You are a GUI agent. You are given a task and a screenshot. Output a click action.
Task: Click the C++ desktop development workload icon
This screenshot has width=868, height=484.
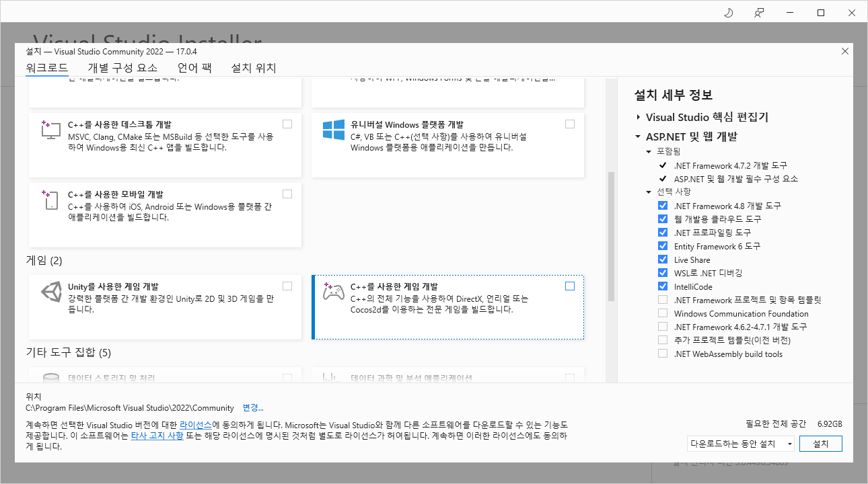[51, 130]
